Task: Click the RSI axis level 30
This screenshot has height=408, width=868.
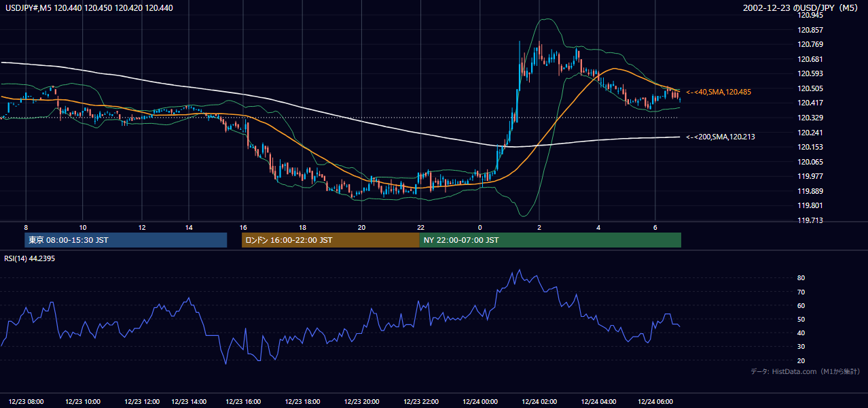Action: click(x=801, y=347)
